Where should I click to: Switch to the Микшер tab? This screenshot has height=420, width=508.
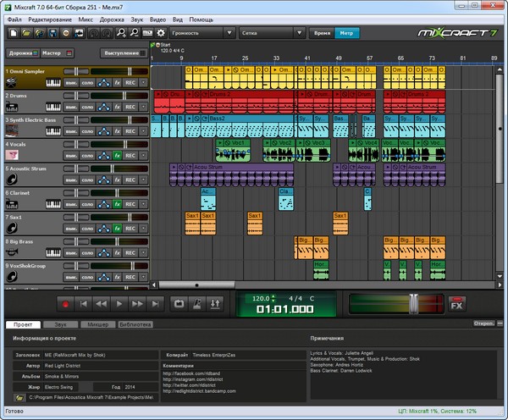tap(97, 324)
